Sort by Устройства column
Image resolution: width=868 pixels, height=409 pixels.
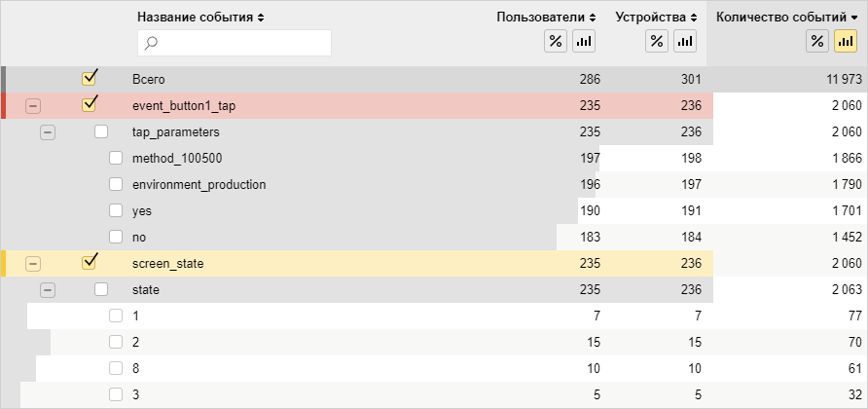tap(657, 18)
